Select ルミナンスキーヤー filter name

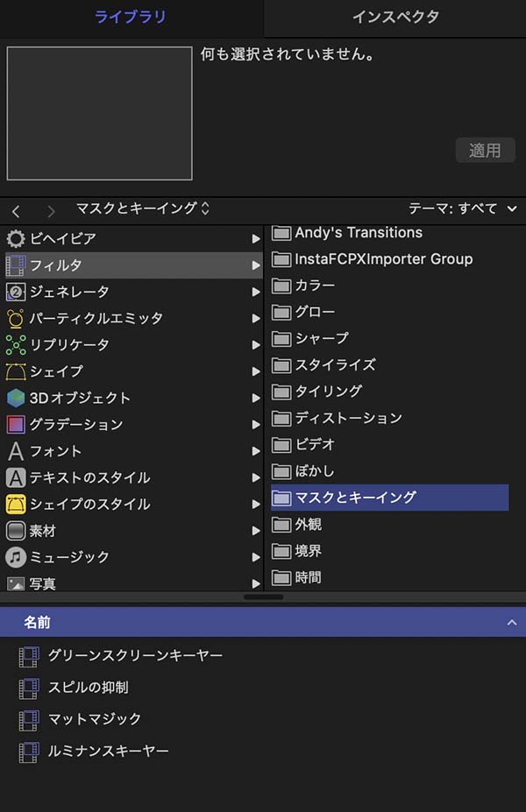pos(109,751)
